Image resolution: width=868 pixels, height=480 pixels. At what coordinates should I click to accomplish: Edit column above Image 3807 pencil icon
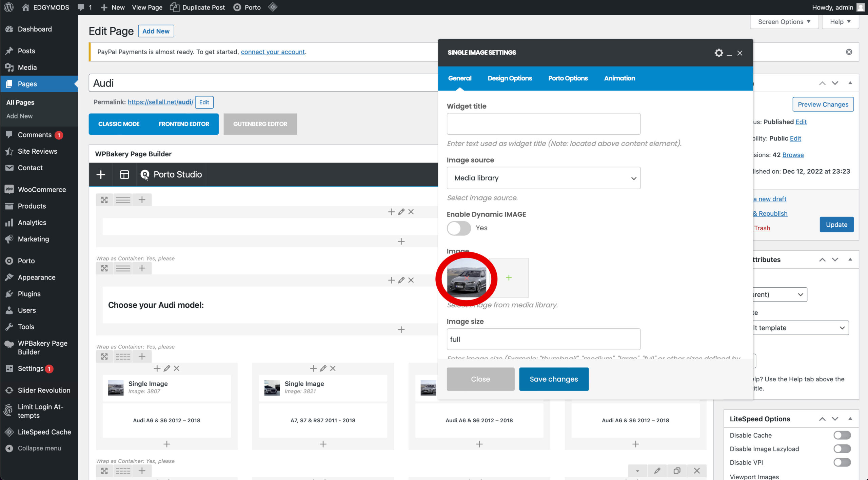pos(166,368)
